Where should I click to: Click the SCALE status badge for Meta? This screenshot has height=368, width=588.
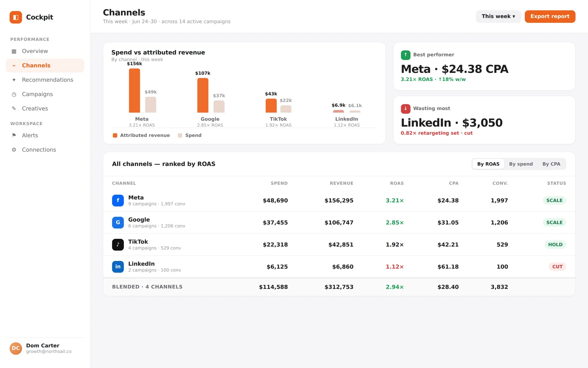554,201
